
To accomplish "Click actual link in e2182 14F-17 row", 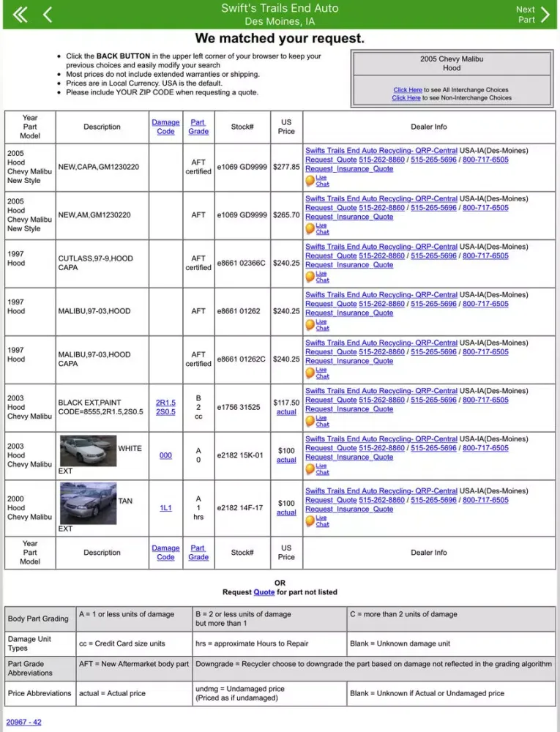I will tap(286, 512).
